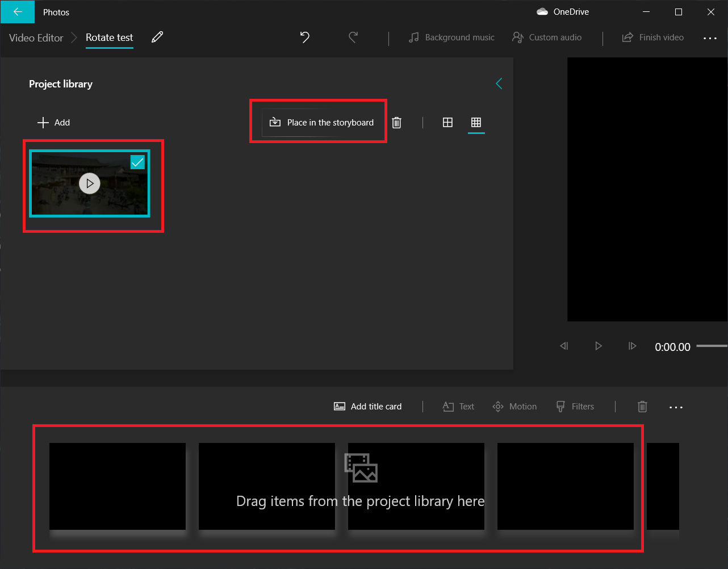
Task: Collapse the Project library panel
Action: [x=499, y=83]
